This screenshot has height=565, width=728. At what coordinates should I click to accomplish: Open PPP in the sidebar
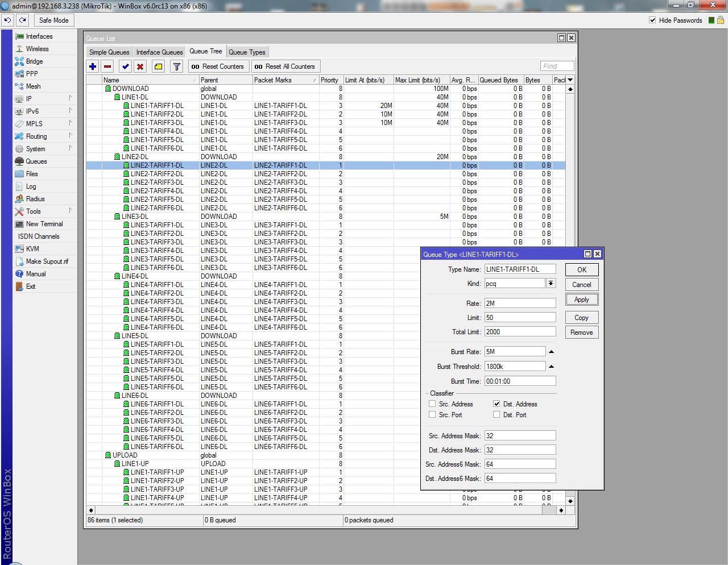click(x=44, y=74)
